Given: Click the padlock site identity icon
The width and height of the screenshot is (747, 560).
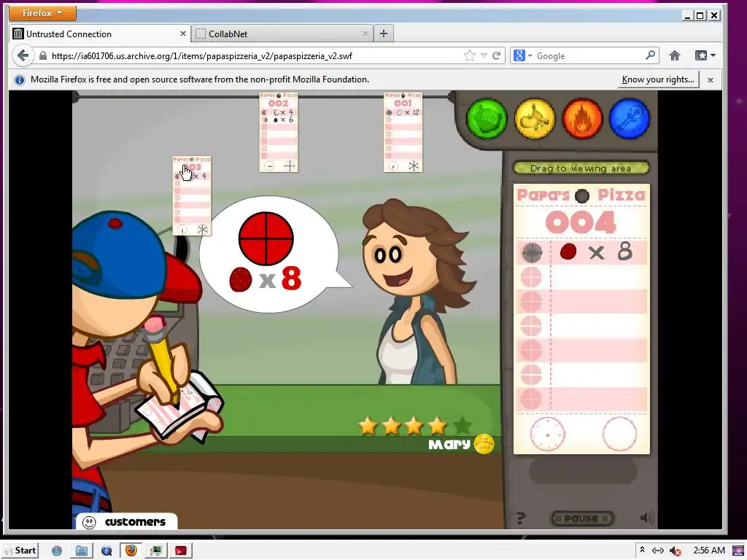Looking at the screenshot, I should [43, 55].
